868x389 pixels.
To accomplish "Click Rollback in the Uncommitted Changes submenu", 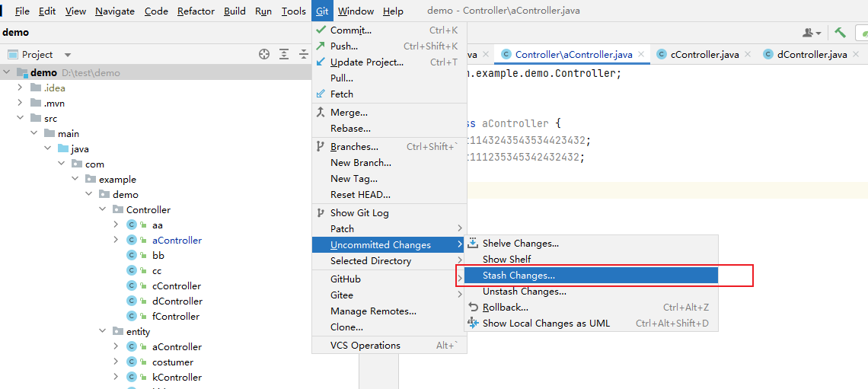I will (505, 308).
